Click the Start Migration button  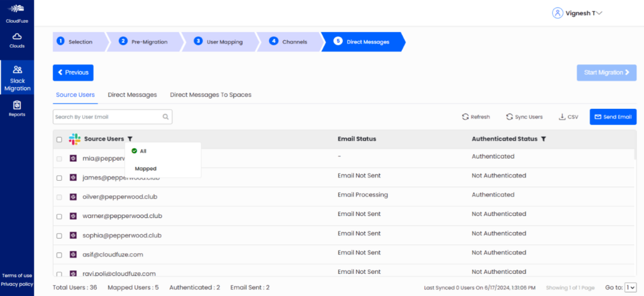point(607,73)
